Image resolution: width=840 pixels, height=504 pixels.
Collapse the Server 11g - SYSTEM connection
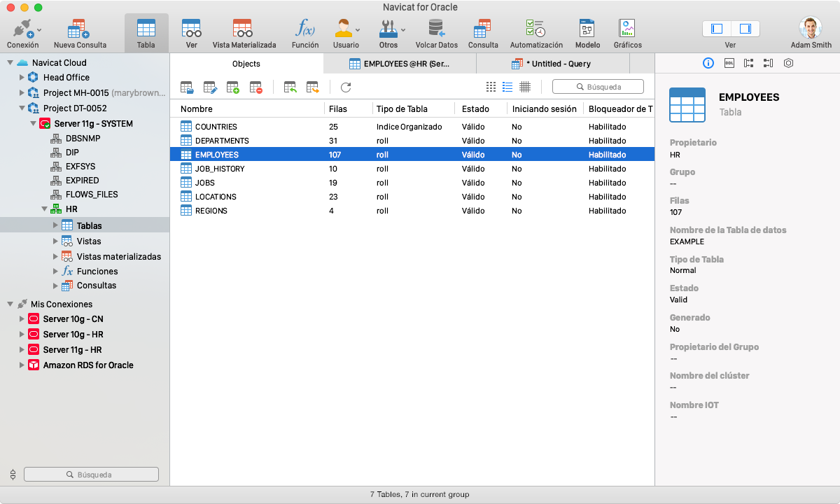pyautogui.click(x=34, y=123)
